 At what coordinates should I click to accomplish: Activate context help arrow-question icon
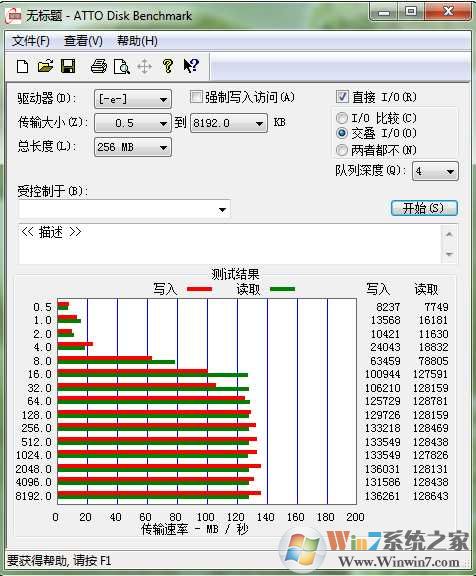pos(191,66)
